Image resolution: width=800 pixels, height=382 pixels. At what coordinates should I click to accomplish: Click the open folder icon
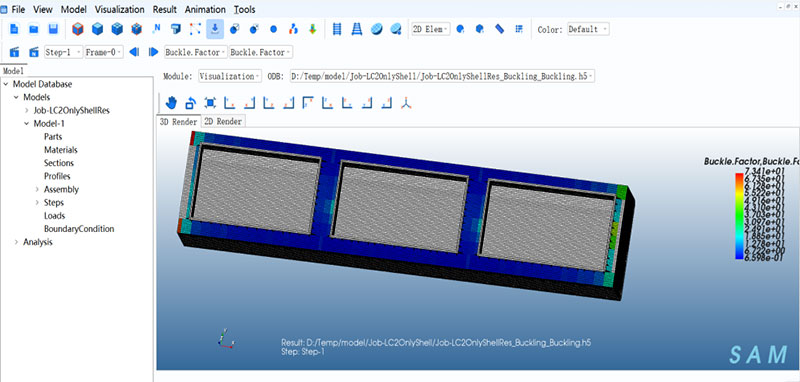34,29
